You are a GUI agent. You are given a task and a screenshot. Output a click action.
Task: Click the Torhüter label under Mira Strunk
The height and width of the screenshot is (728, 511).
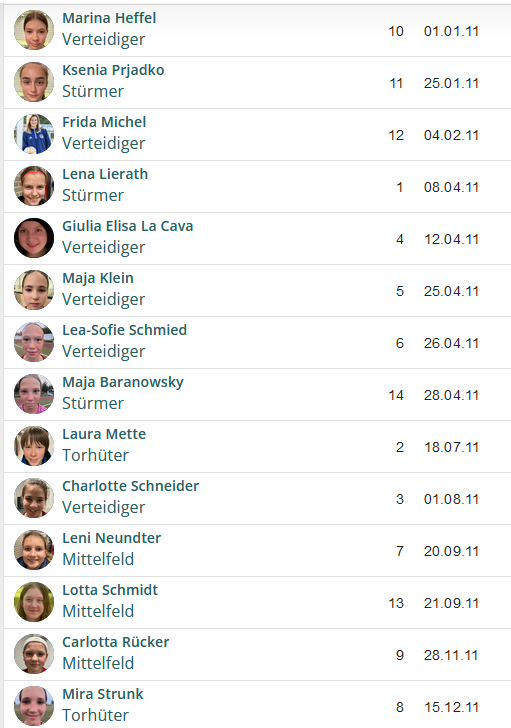click(95, 715)
